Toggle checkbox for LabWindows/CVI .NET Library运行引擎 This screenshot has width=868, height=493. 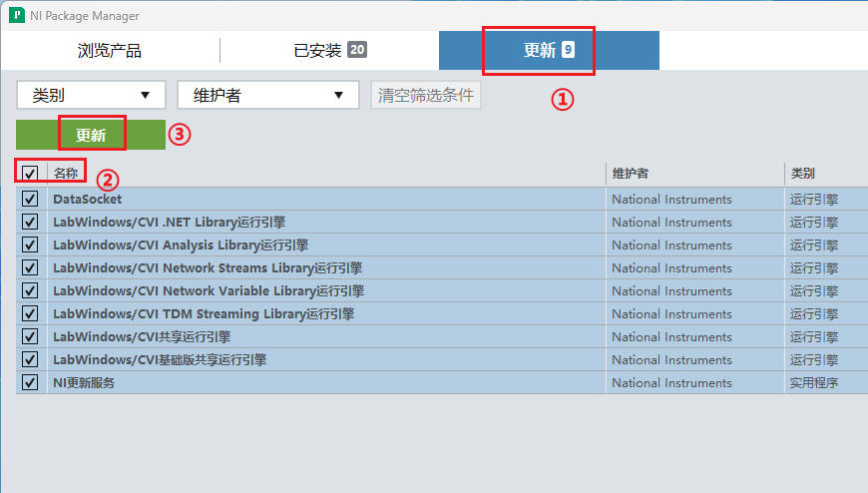click(x=30, y=223)
